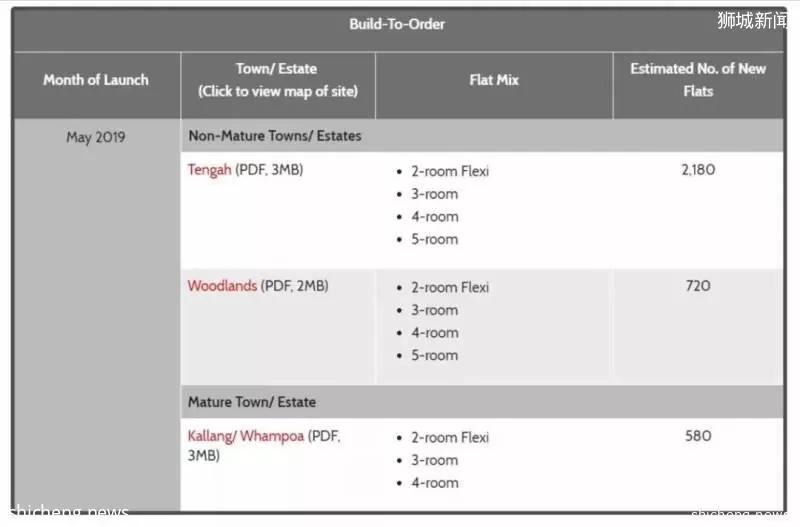Click the Build-To-Order table title
800x527 pixels.
(397, 24)
